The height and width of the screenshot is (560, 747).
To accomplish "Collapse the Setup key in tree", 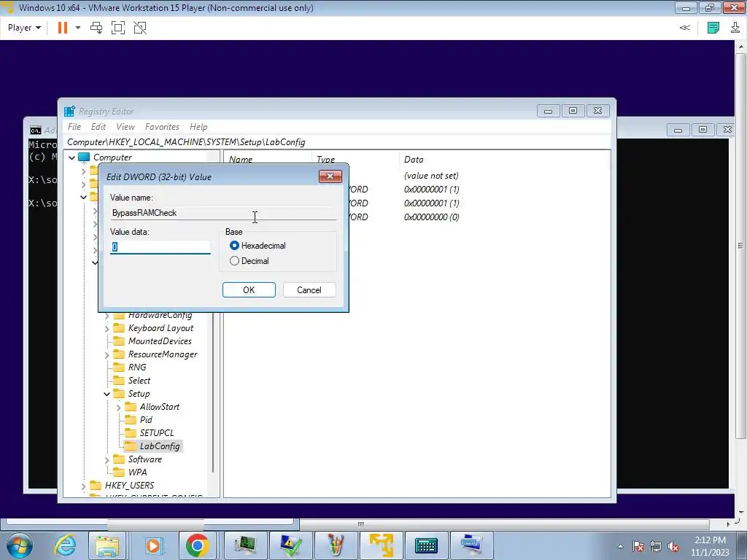I will click(107, 394).
